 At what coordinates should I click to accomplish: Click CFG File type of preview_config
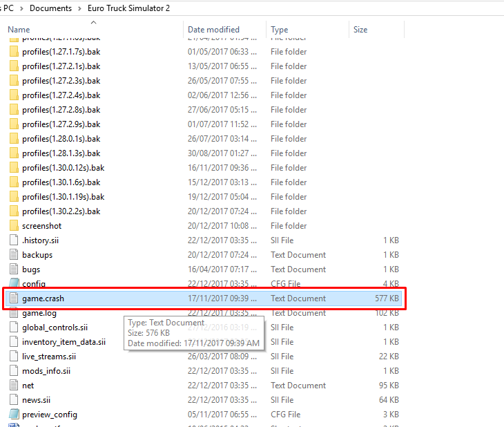tap(285, 414)
